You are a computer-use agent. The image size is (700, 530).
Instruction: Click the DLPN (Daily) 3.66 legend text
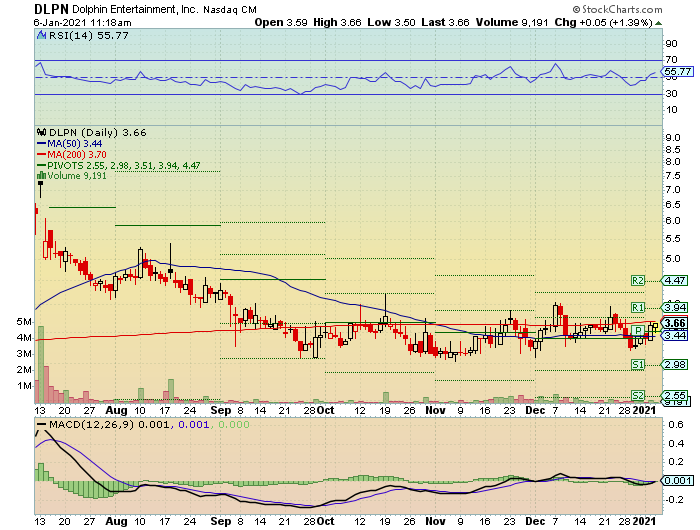pyautogui.click(x=97, y=133)
